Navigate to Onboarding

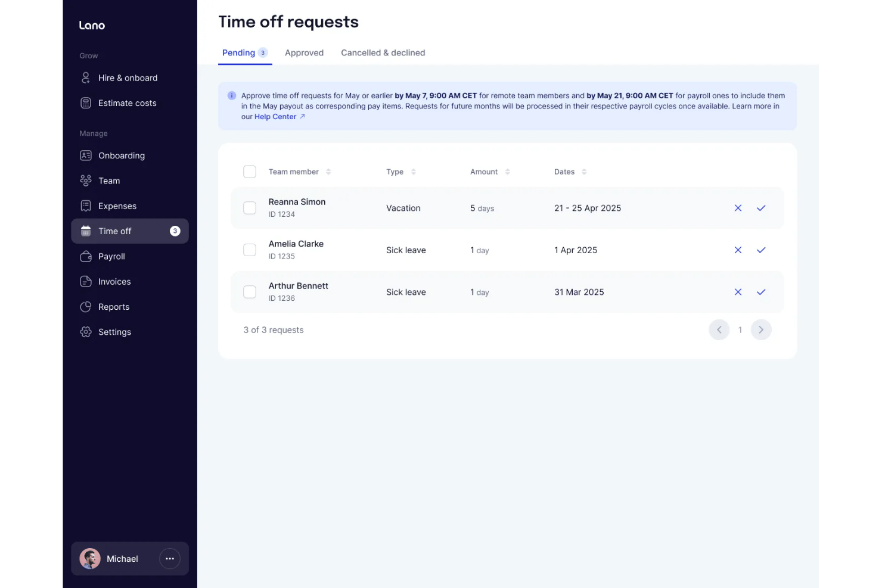coord(130,155)
